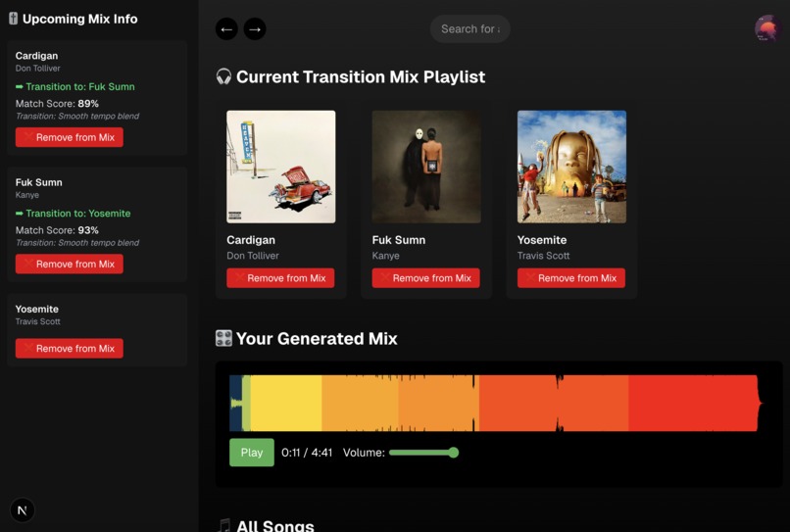The width and height of the screenshot is (790, 532).
Task: Click 'Match Score: 89%' text
Action: click(x=57, y=103)
